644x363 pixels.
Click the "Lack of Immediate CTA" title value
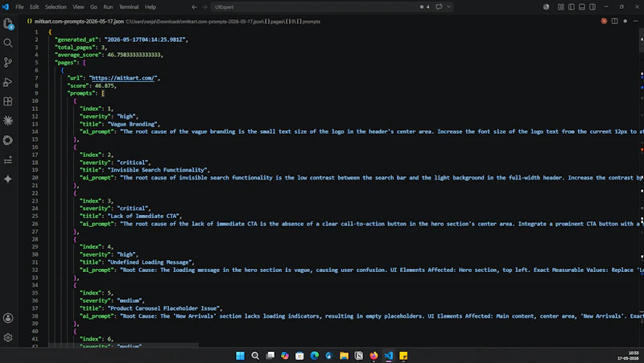[143, 216]
